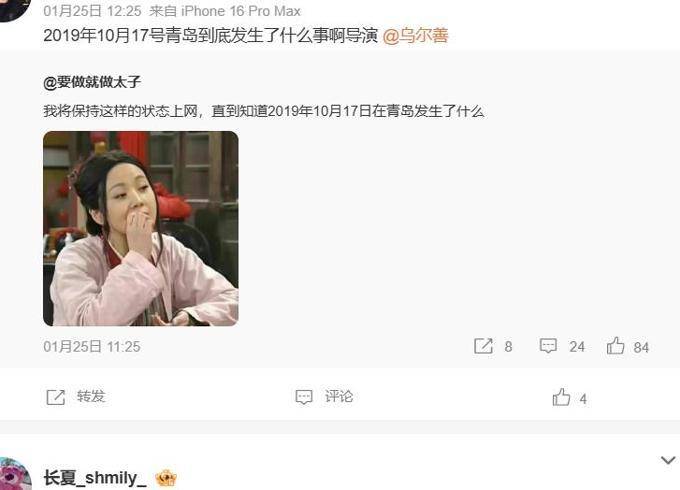Click the comment count 24
The height and width of the screenshot is (490, 680).
pos(577,346)
